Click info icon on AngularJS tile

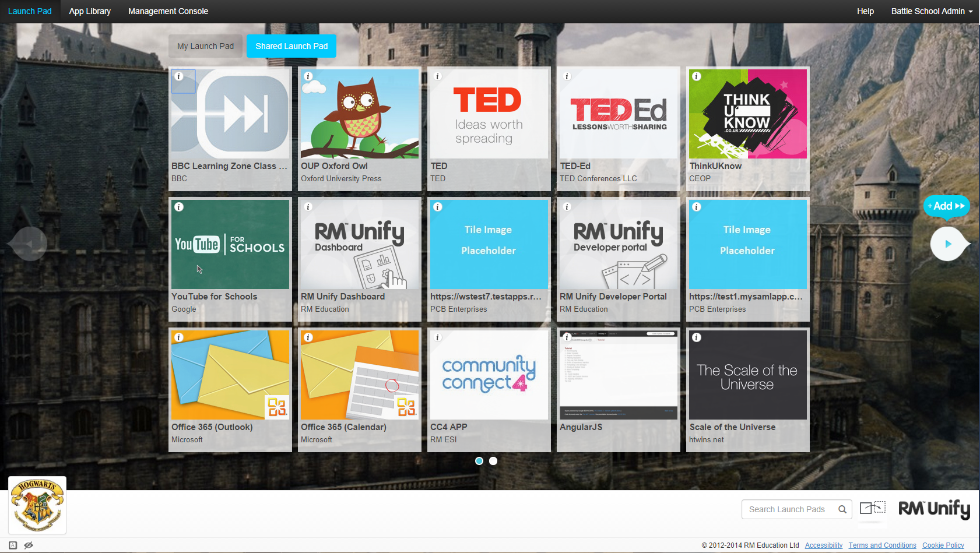click(x=567, y=337)
